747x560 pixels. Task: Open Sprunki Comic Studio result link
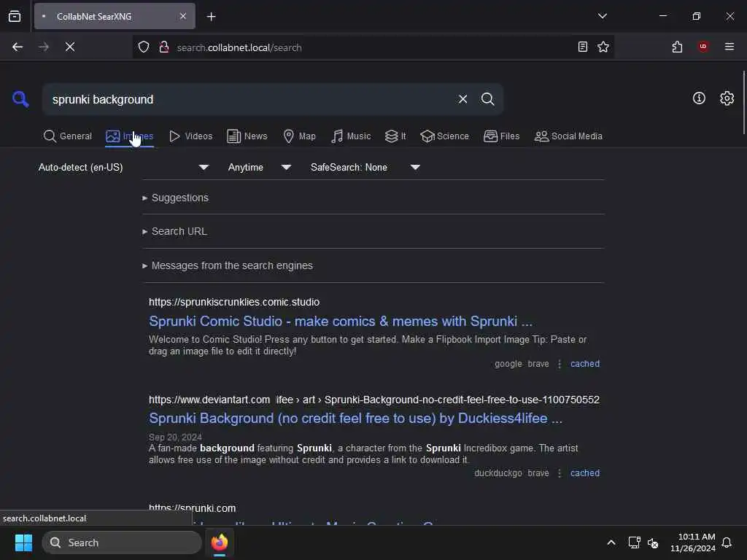point(340,321)
